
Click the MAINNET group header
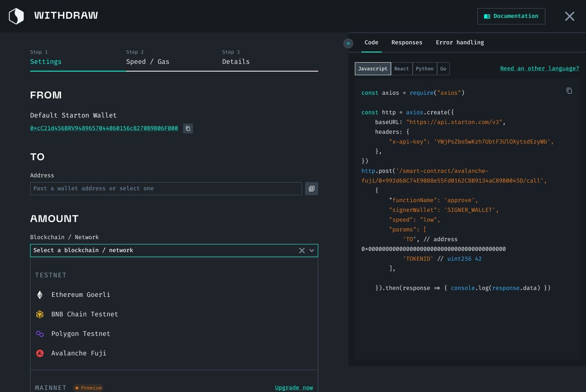point(50,388)
